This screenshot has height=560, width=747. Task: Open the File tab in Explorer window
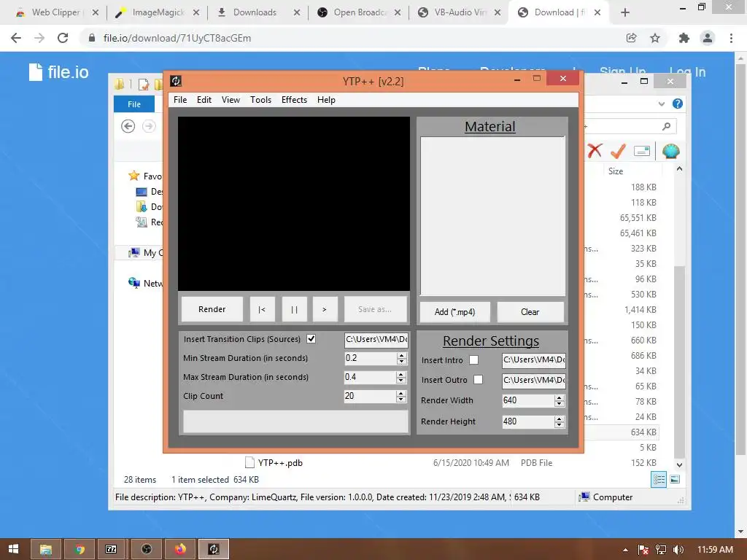click(x=134, y=104)
